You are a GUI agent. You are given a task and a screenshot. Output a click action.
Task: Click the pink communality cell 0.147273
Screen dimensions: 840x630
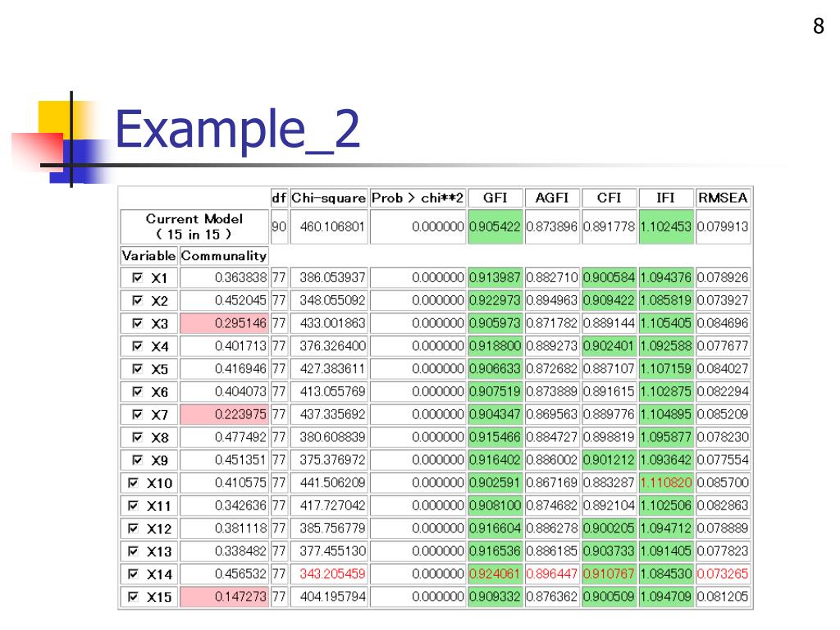click(224, 597)
